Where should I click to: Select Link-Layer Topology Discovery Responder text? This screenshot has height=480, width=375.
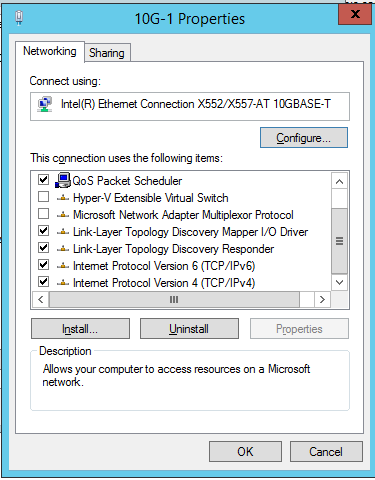click(x=174, y=249)
